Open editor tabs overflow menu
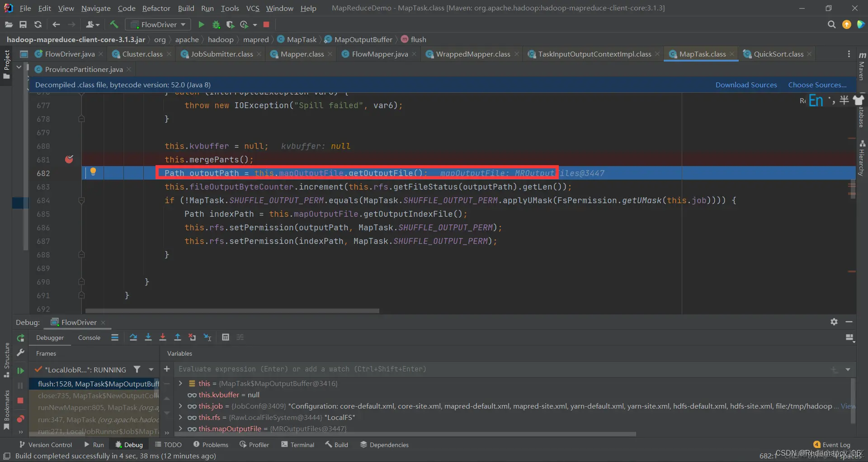The image size is (868, 462). (849, 54)
